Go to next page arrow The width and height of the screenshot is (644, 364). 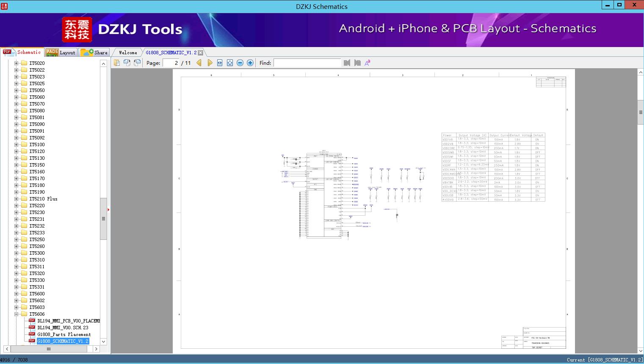pos(210,63)
